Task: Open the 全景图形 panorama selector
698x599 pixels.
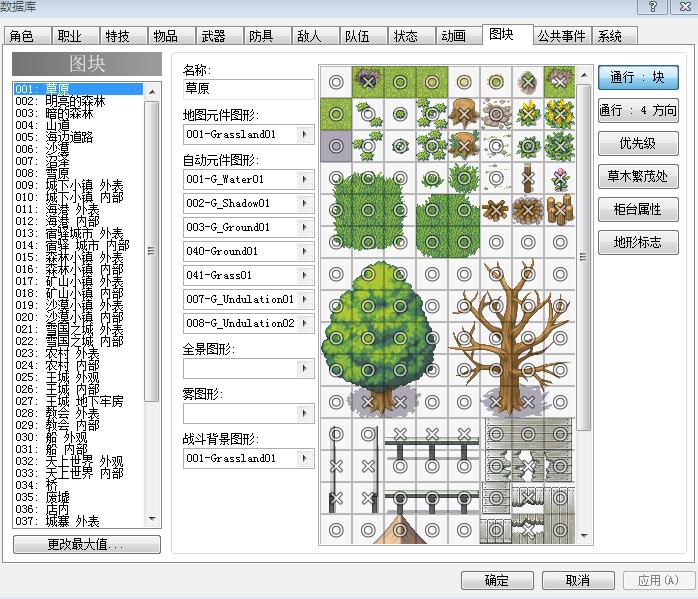Action: (305, 368)
